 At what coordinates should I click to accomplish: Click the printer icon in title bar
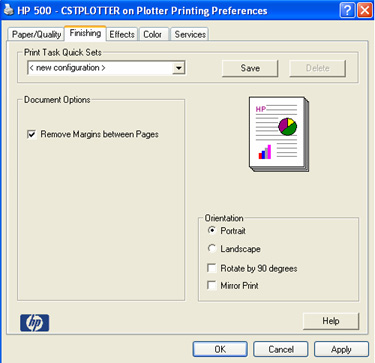click(8, 10)
